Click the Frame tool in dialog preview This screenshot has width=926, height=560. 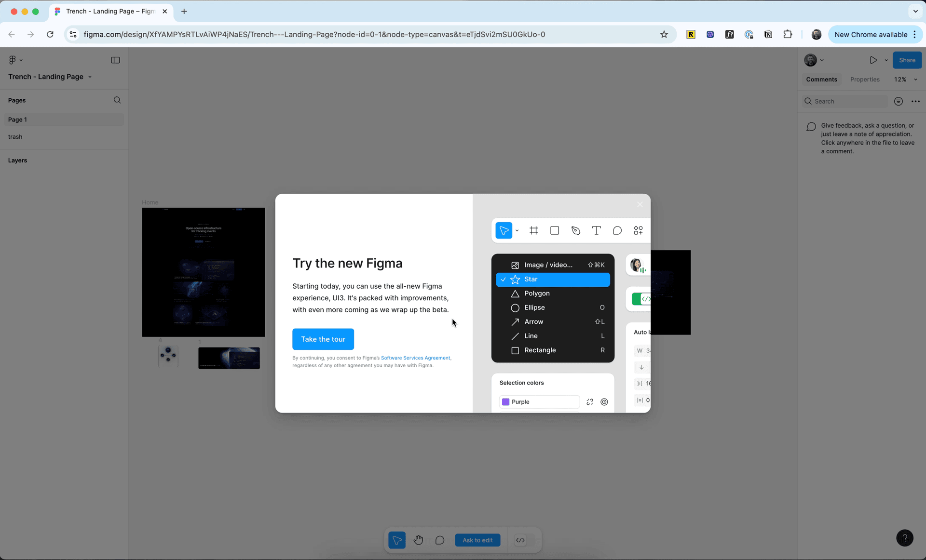tap(533, 230)
